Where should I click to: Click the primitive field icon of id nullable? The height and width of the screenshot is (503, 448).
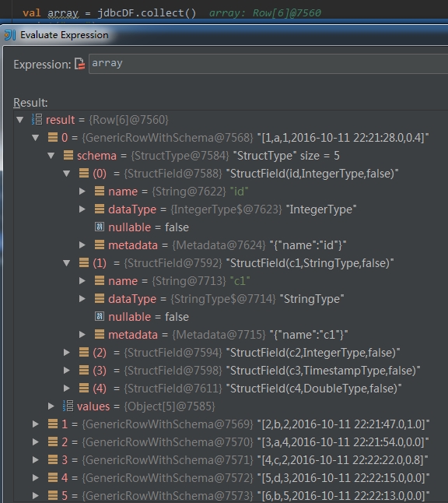[100, 227]
